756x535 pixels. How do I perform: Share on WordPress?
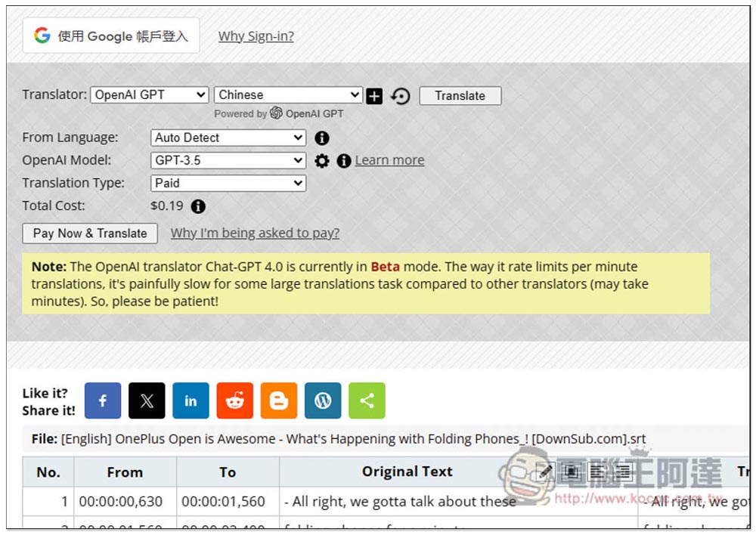(323, 400)
